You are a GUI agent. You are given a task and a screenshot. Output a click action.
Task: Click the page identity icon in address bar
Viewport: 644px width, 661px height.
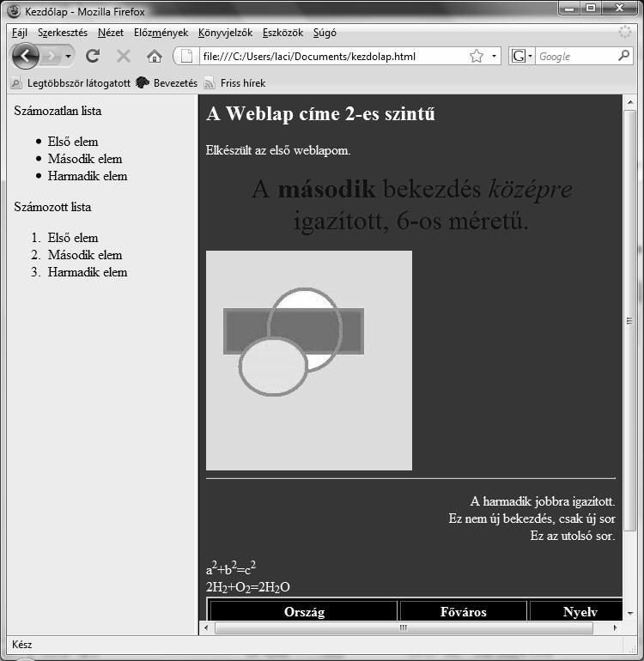coord(186,56)
